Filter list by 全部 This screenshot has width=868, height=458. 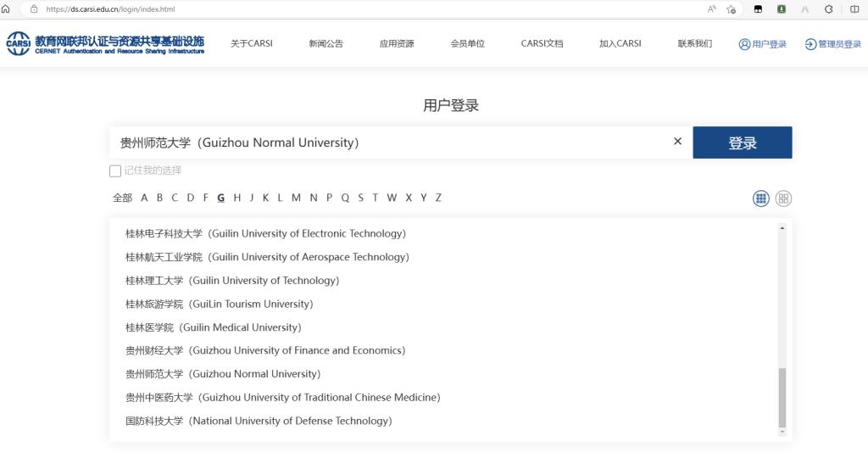(122, 198)
